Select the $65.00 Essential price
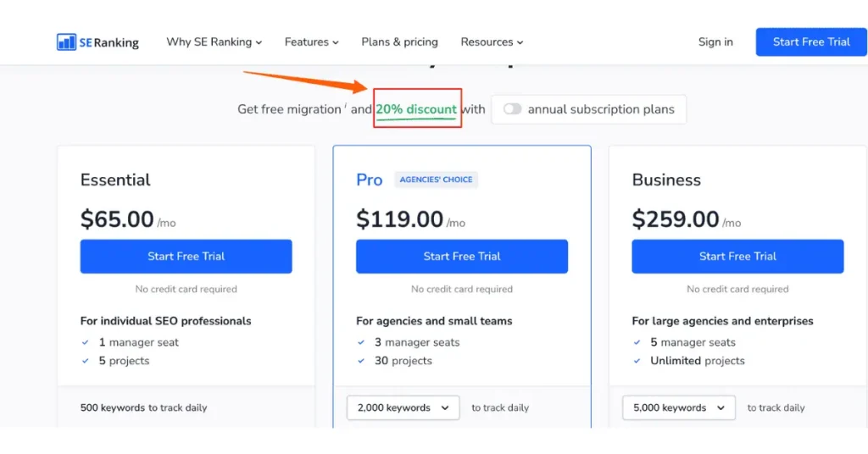Image resolution: width=868 pixels, height=454 pixels. (x=117, y=219)
